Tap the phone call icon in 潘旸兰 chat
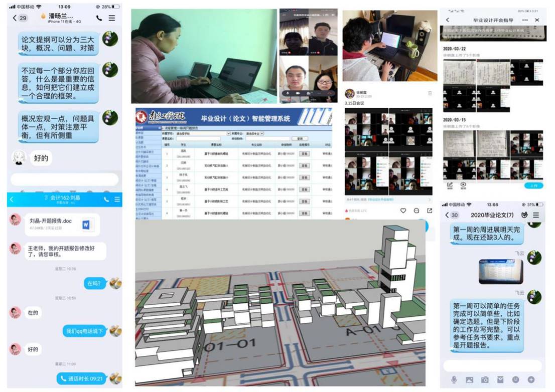Image resolution: width=555 pixels, height=392 pixels. click(x=99, y=18)
